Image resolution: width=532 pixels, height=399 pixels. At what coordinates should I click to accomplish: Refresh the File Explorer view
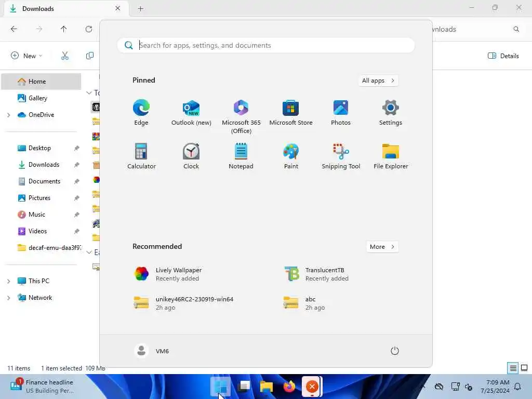pos(88,29)
